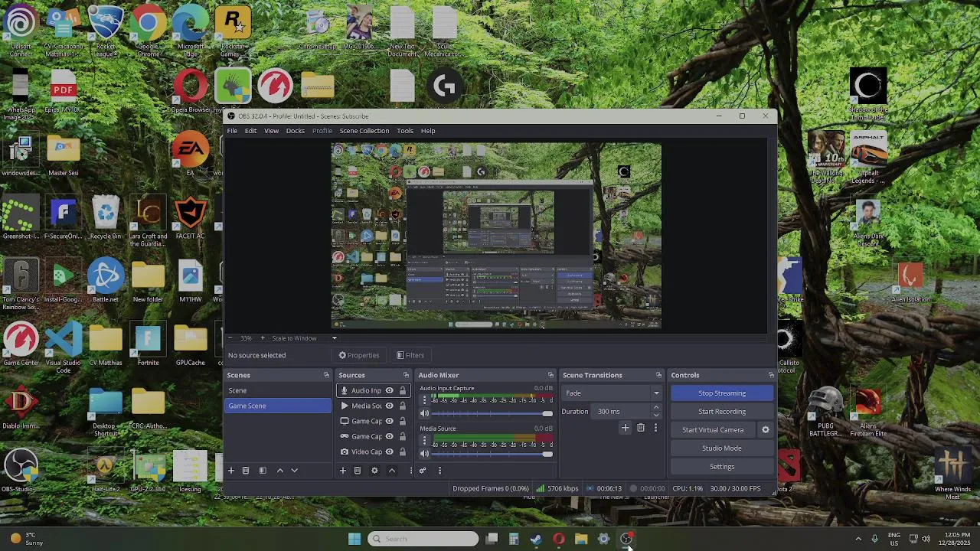
Task: Float the Scenes dock panel
Action: pyautogui.click(x=326, y=375)
